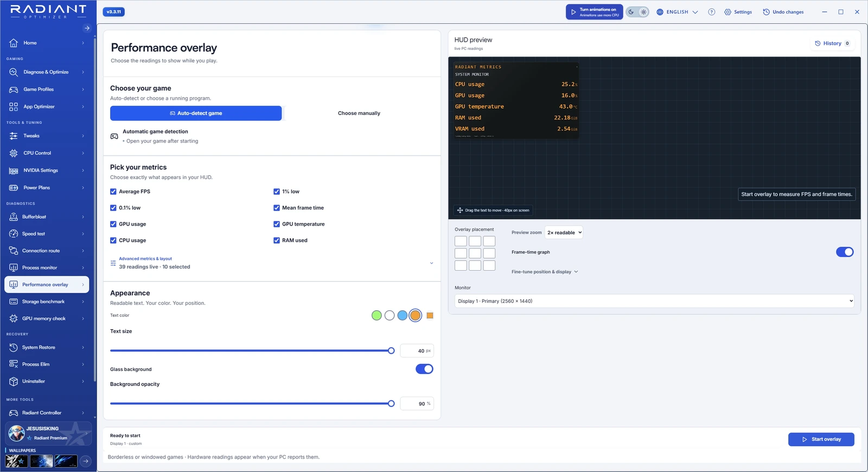The image size is (868, 472).
Task: Open Process Elim menu item
Action: (x=47, y=364)
